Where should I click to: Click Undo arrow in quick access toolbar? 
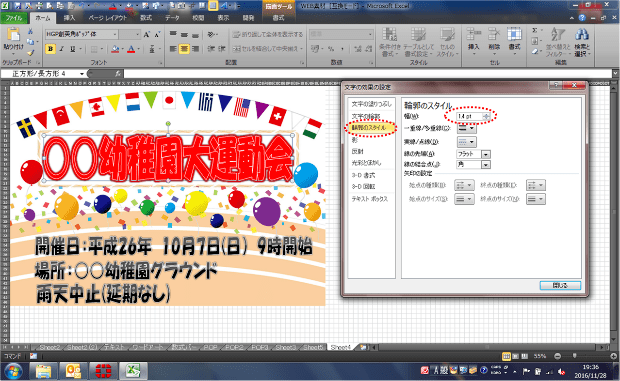(x=81, y=6)
